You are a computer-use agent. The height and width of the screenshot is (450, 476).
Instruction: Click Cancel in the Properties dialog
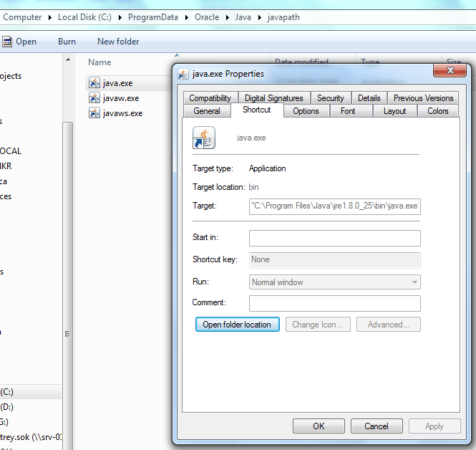coord(377,426)
